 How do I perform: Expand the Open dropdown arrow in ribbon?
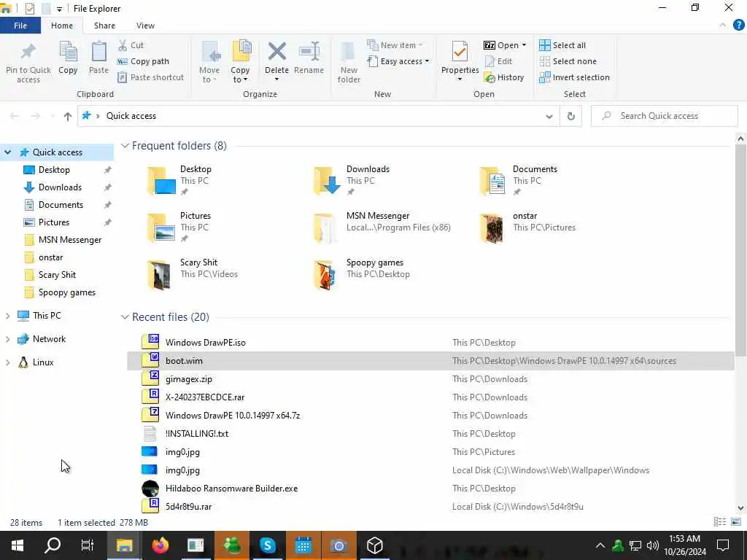click(524, 45)
